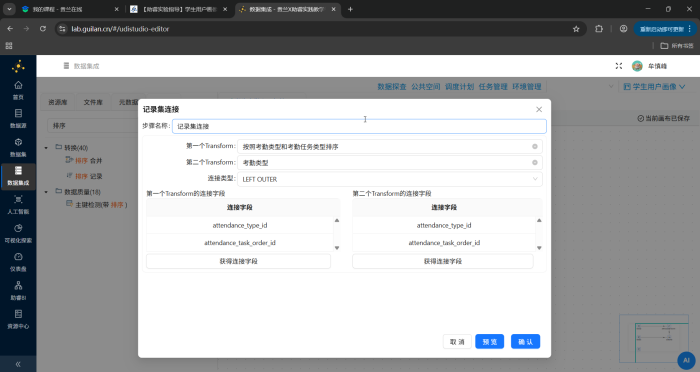Click the 排序 search box in left panel
The height and width of the screenshot is (372, 700).
point(92,125)
